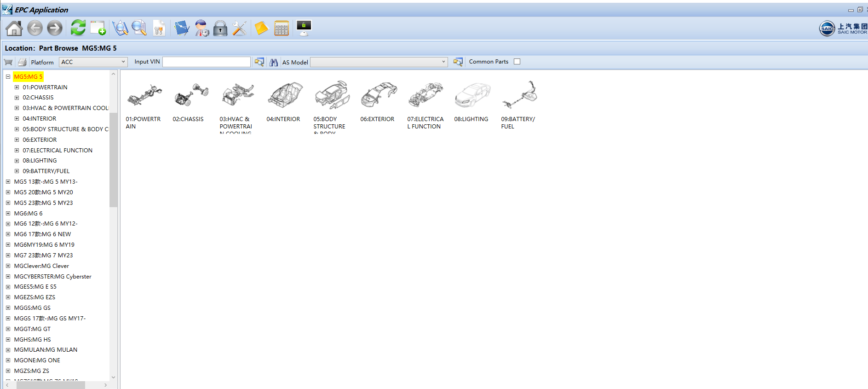Navigate forward with the right arrow
This screenshot has width=868, height=389.
55,28
